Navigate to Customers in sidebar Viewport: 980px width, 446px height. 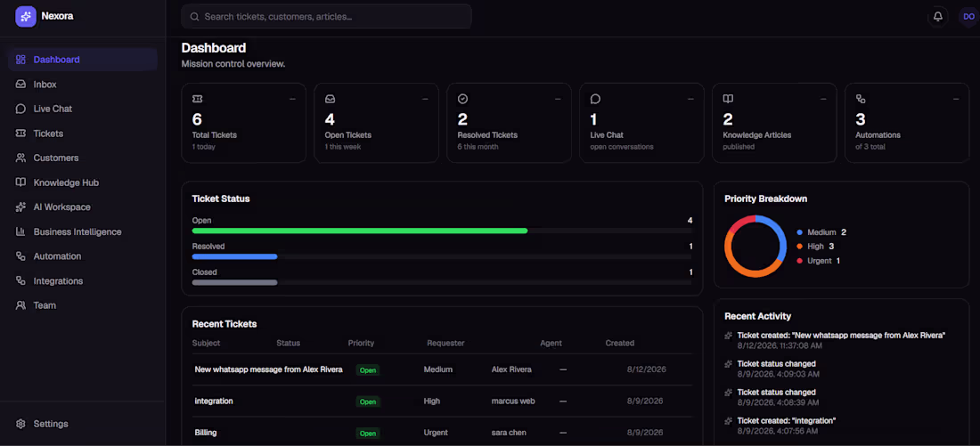[83, 158]
